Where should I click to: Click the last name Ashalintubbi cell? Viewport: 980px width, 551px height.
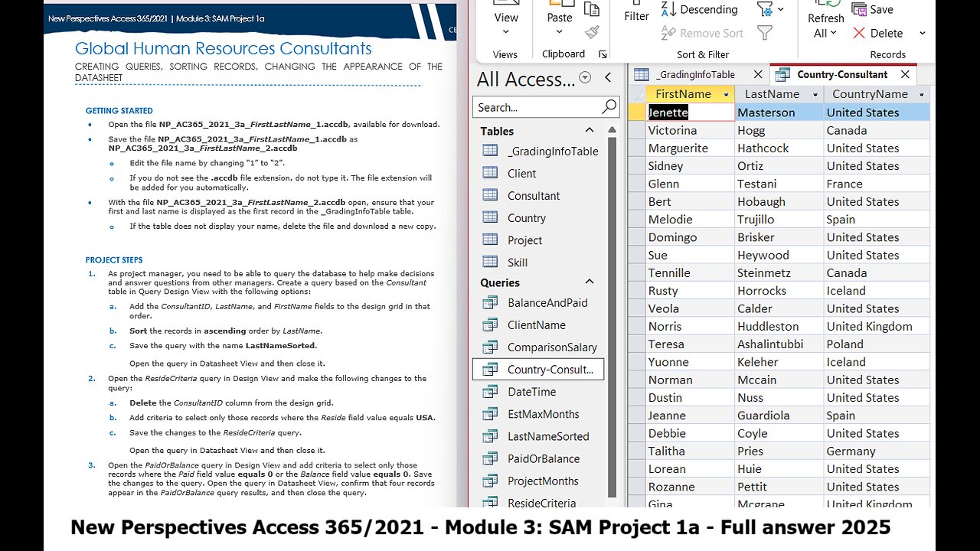point(779,344)
